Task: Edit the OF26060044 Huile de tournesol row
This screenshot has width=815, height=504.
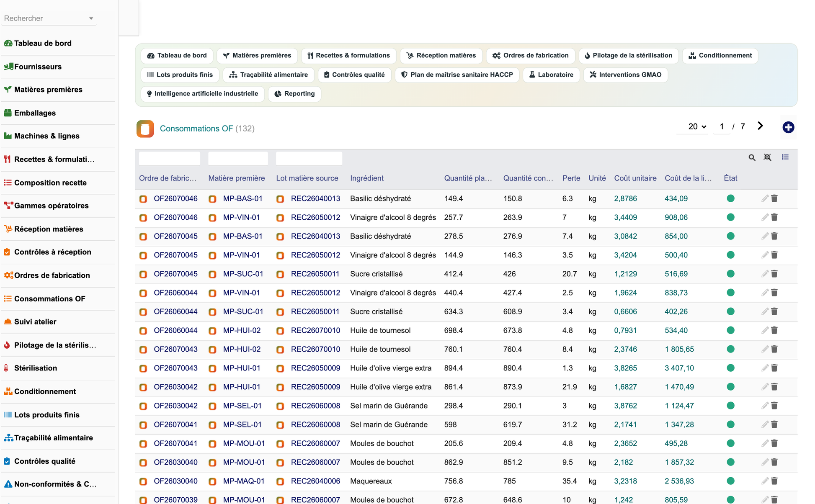Action: 765,330
